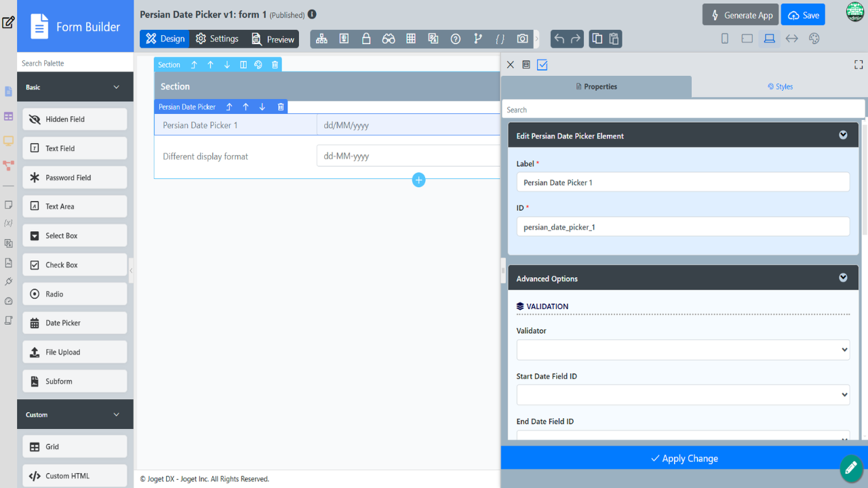Delete the Persian Date Picker element

tap(281, 107)
